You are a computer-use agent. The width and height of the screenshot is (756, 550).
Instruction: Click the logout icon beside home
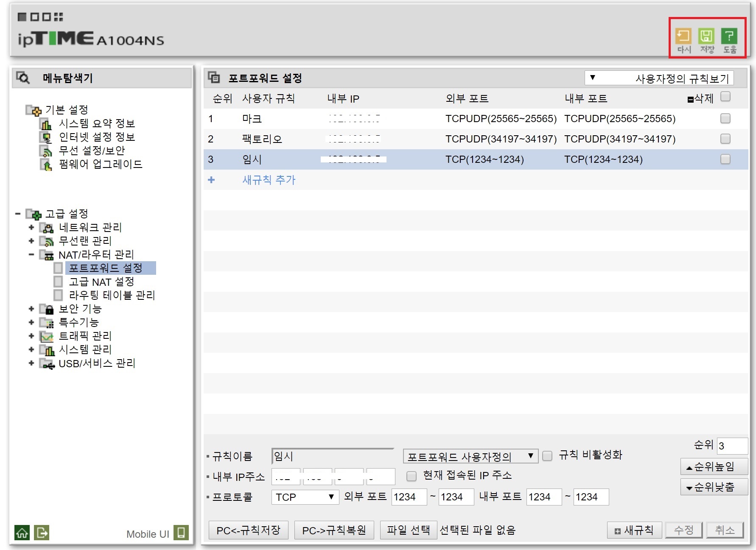coord(42,533)
